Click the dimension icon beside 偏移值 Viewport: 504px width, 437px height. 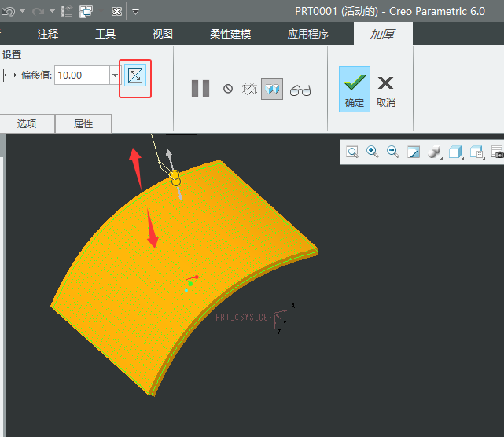[10, 75]
